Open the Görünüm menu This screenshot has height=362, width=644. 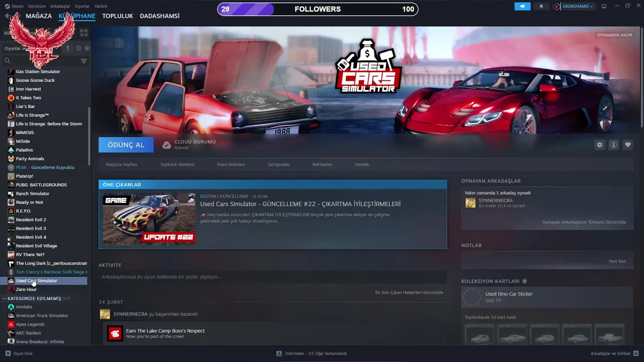point(37,6)
